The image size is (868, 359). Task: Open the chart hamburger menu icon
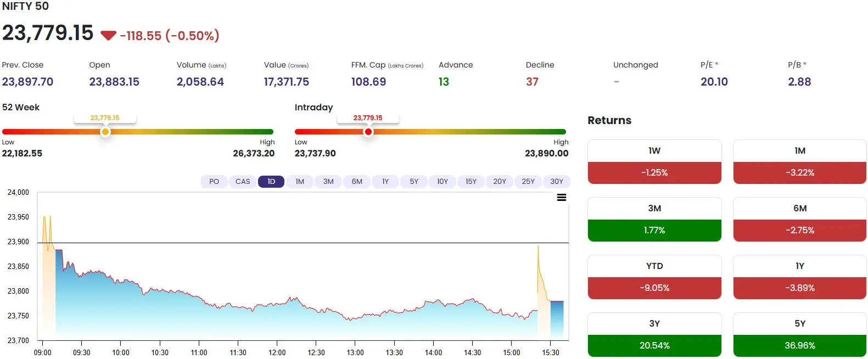(x=562, y=198)
